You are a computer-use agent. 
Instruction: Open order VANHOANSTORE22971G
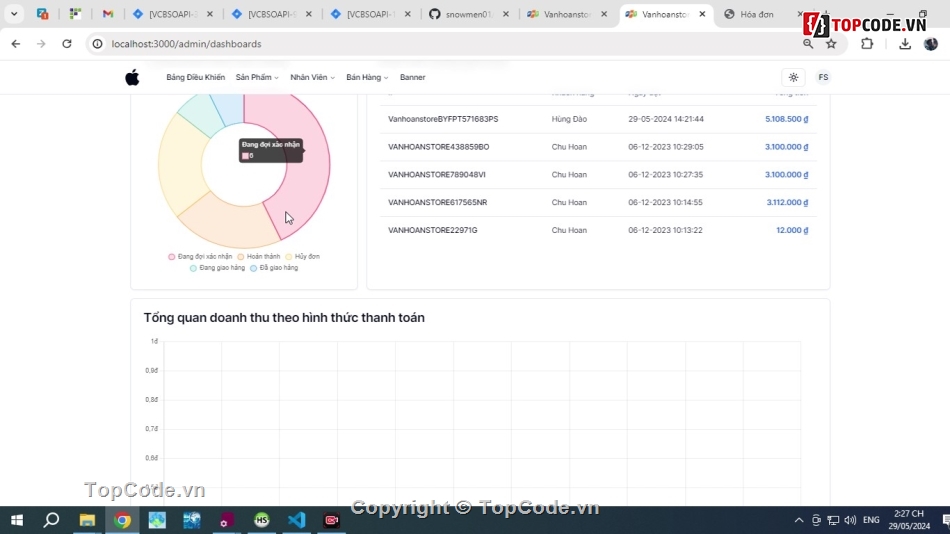click(433, 230)
